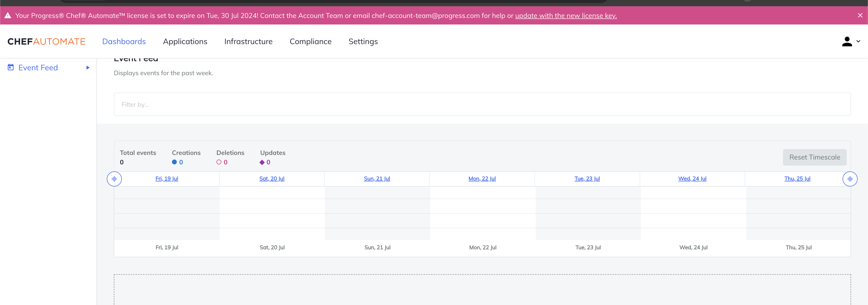Open the license key update link
Viewport: 868px width, 305px height.
(x=566, y=16)
